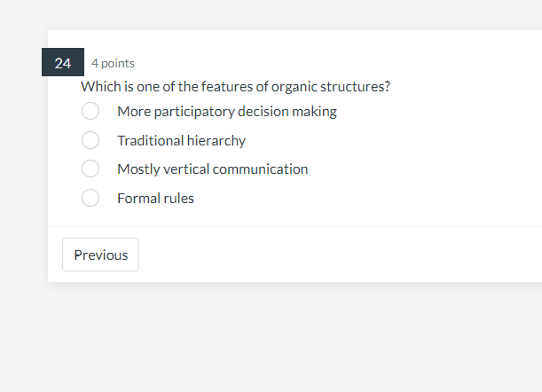542x392 pixels.
Task: Click the 'Traditional hierarchy' answer label
Action: coord(181,140)
